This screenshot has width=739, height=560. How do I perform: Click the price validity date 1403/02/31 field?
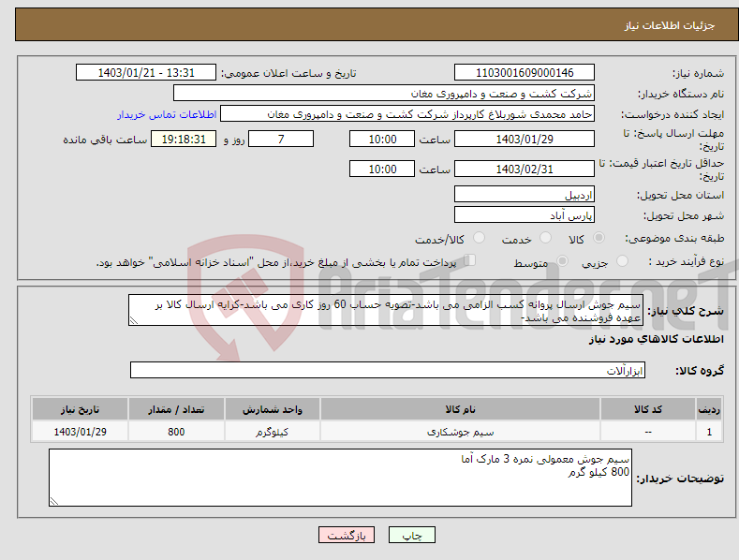525,169
